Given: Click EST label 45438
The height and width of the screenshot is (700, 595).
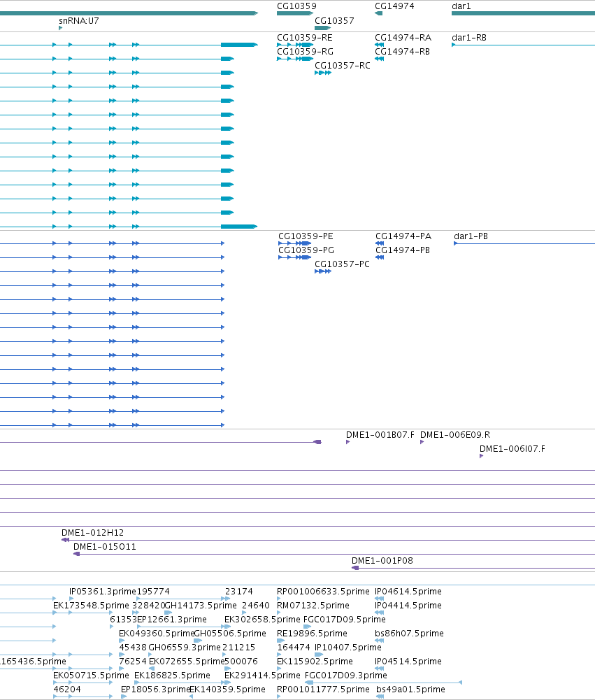Looking at the screenshot, I should click(133, 648).
